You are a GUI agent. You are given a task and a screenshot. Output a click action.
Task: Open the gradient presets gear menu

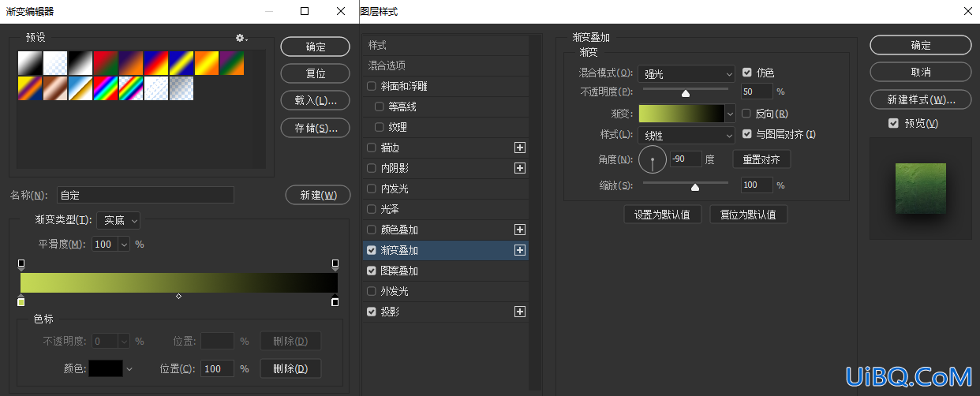click(241, 38)
